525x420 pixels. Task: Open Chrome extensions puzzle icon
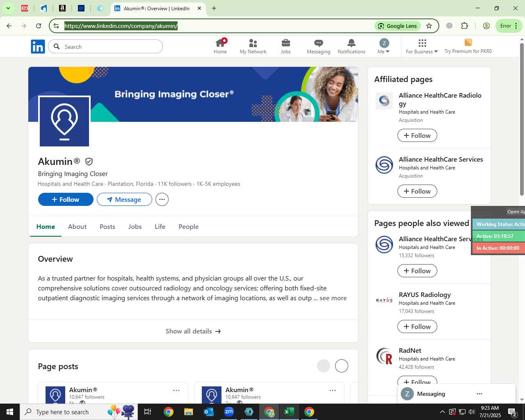click(x=464, y=26)
